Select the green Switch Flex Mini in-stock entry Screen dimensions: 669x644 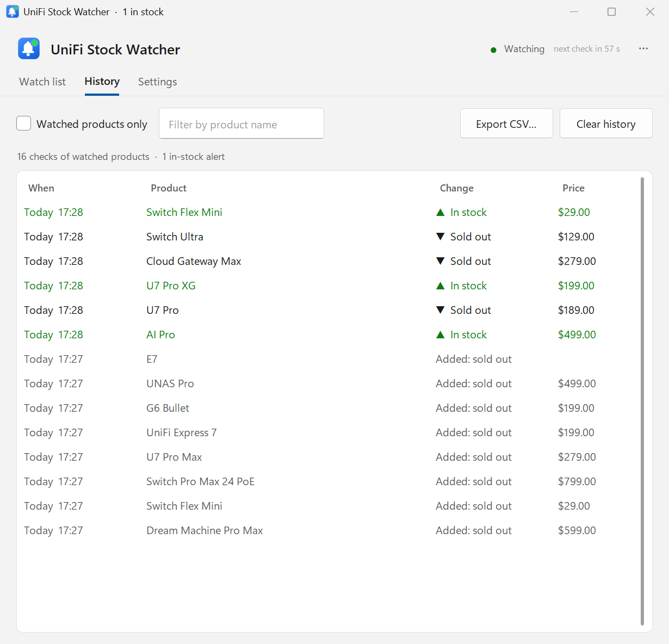pyautogui.click(x=328, y=212)
